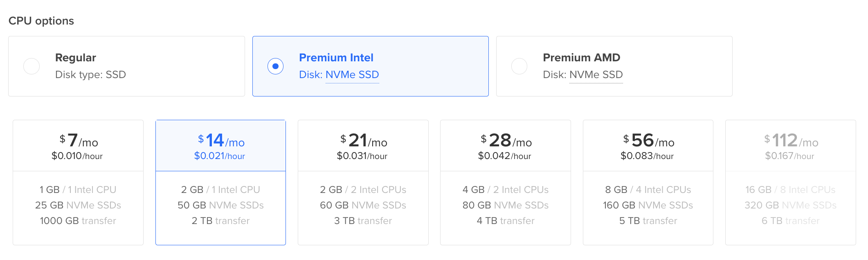Select the Premium Intel radio button

275,66
